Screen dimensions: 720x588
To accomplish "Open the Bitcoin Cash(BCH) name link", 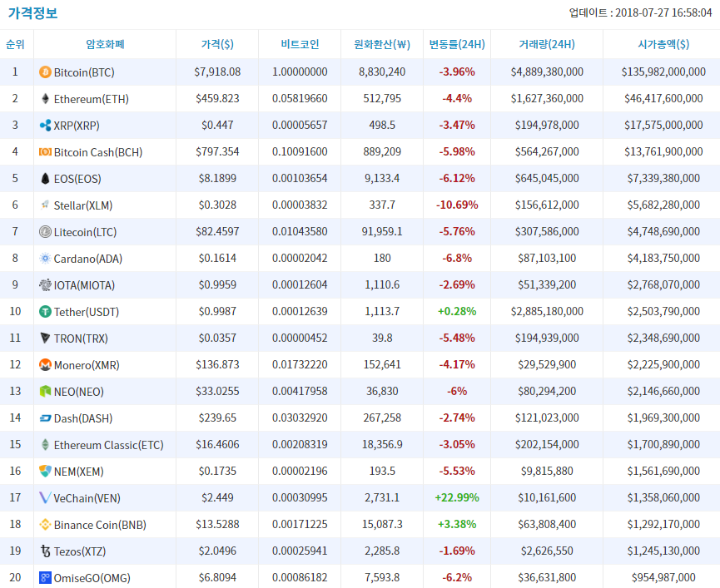I will click(x=98, y=152).
